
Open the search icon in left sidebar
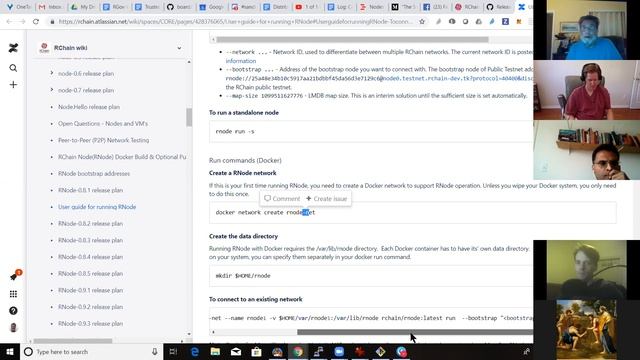(13, 68)
